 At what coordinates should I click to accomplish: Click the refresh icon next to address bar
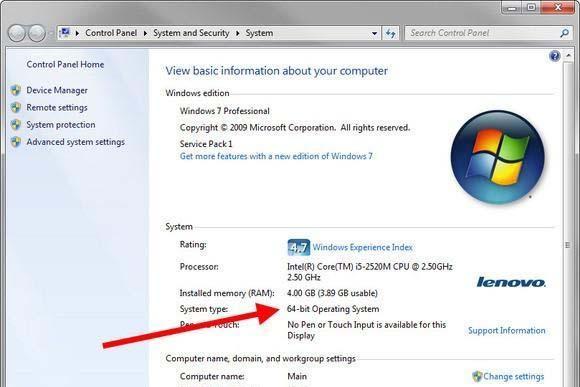[391, 33]
